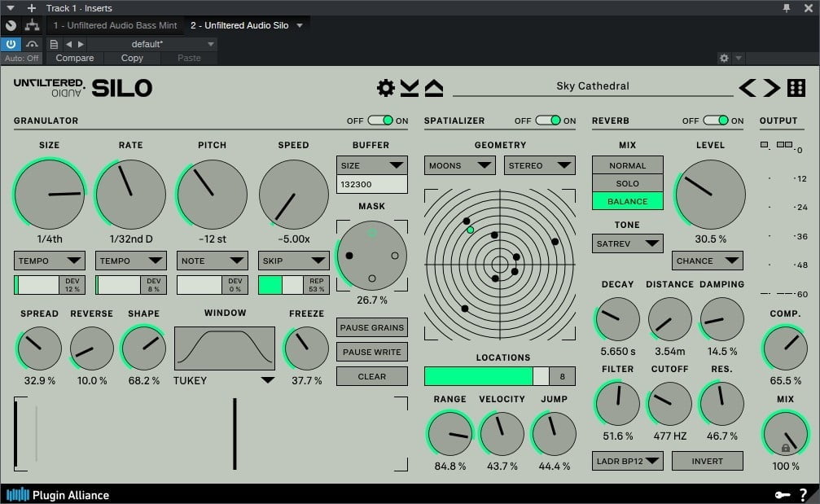820x504 pixels.
Task: Click the mono output meter icon
Action: point(765,145)
